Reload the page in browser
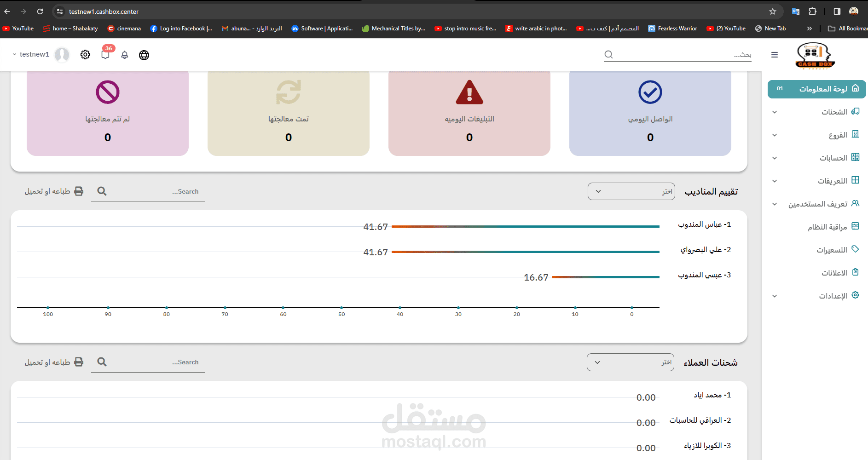 tap(40, 11)
